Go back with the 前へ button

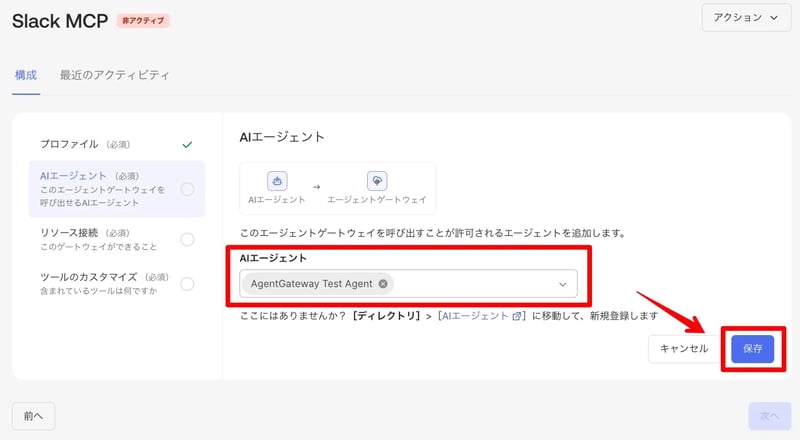coord(33,416)
